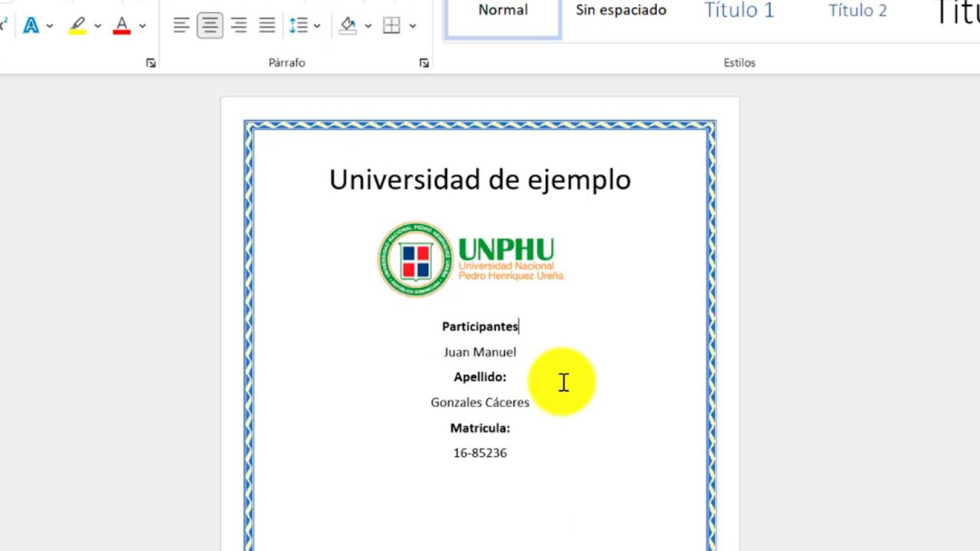
Task: Open the Párrafo dialog box launcher
Action: coord(424,64)
